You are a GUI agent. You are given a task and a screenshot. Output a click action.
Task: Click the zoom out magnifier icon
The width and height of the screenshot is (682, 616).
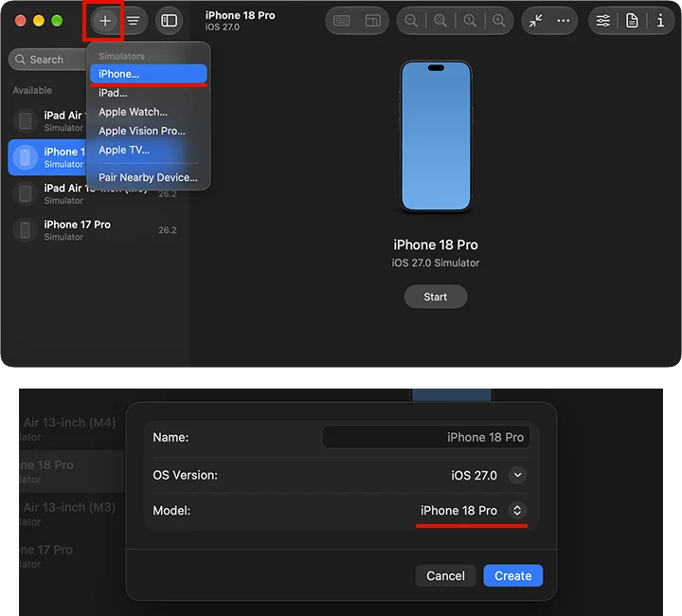410,21
